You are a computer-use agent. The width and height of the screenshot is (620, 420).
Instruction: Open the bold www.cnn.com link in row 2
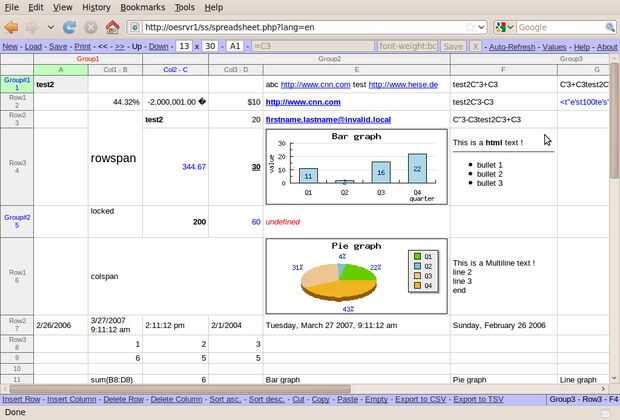click(x=303, y=102)
